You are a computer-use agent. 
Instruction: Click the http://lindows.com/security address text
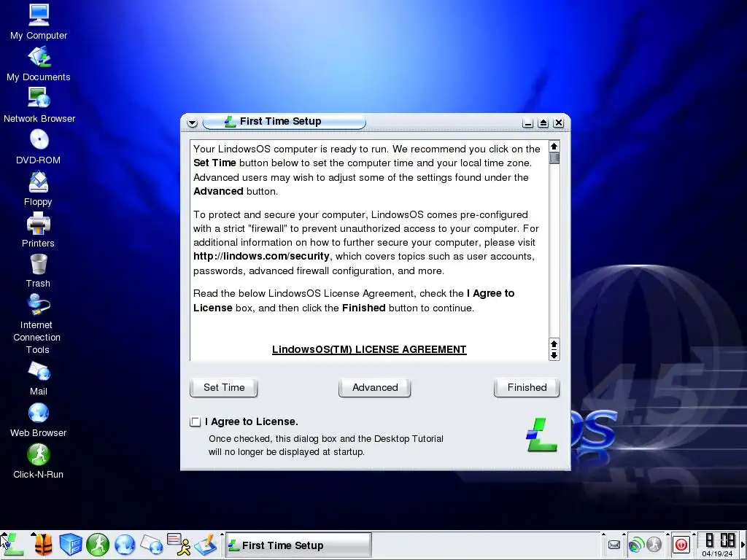coord(261,257)
